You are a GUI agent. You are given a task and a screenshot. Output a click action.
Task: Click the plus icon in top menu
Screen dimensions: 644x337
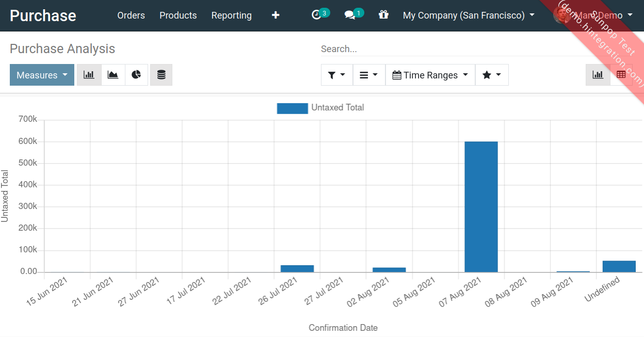click(276, 15)
